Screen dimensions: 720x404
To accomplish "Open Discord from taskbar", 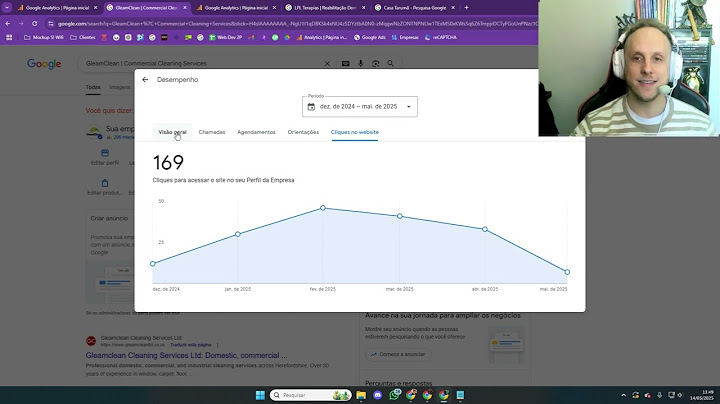I will point(377,395).
